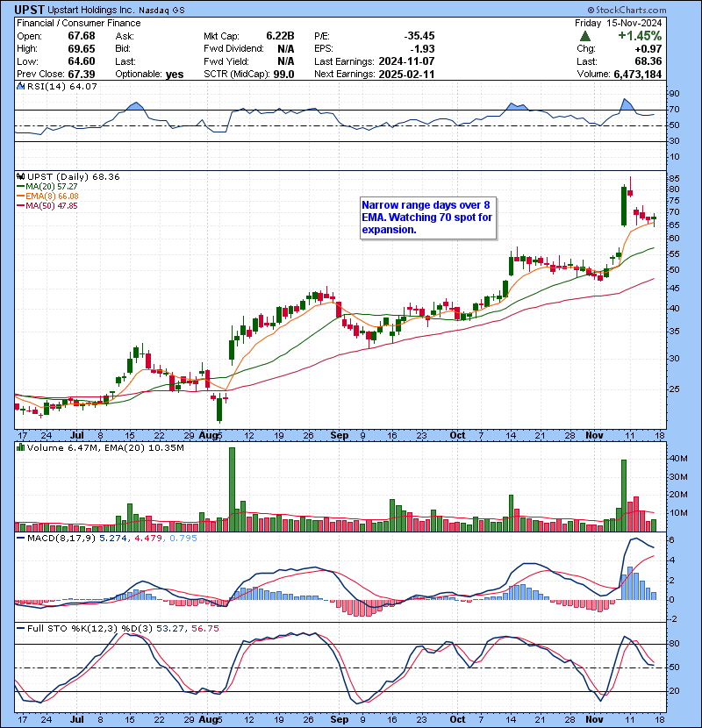Click the EMA(8) 66.08 orange legend line
Viewport: 702px width, 728px height.
coord(47,196)
